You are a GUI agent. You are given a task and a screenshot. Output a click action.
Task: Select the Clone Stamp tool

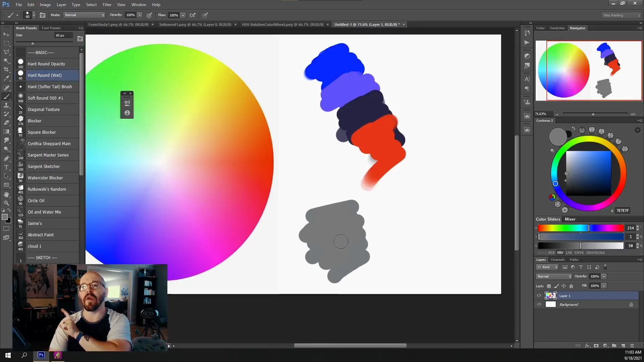(6, 105)
